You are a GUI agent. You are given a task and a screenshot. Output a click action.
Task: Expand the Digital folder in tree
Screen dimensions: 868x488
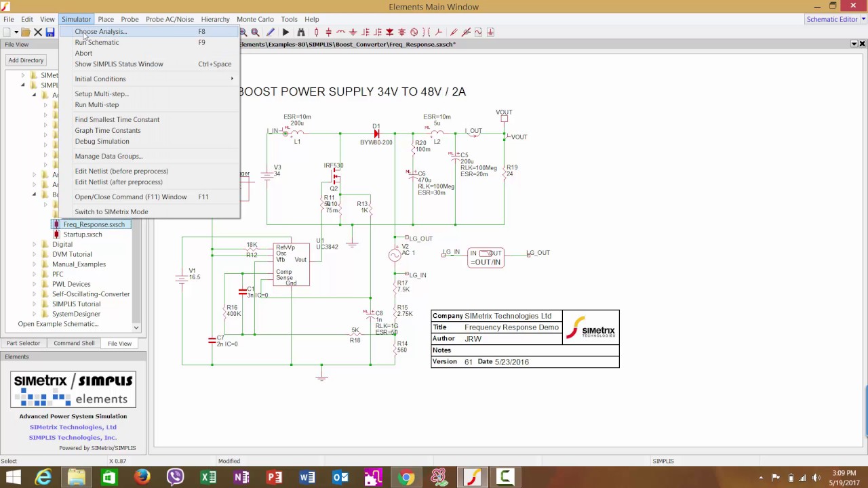(35, 245)
